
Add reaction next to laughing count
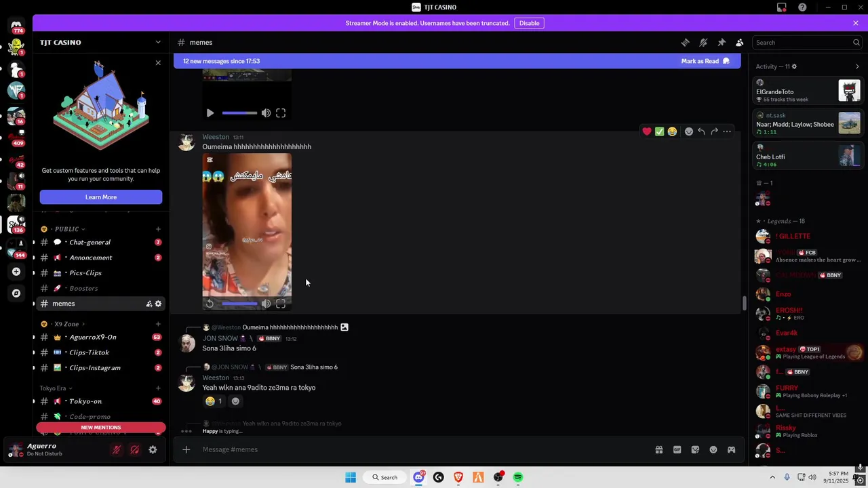(x=235, y=401)
